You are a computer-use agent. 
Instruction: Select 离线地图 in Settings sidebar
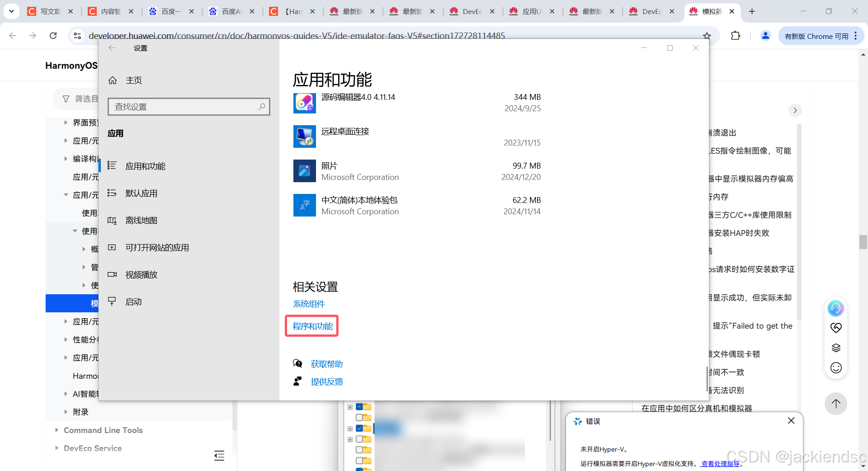(x=189, y=220)
